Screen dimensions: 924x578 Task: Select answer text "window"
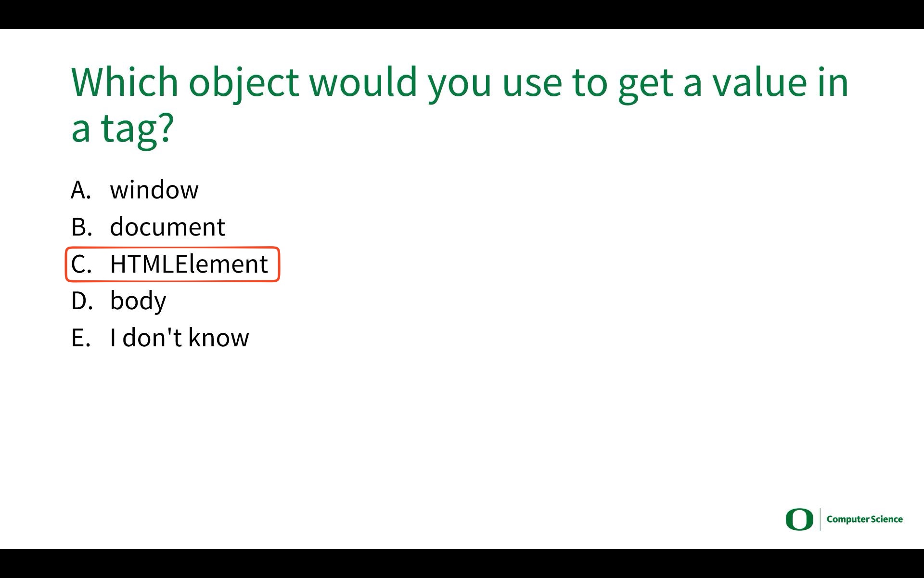pos(154,190)
